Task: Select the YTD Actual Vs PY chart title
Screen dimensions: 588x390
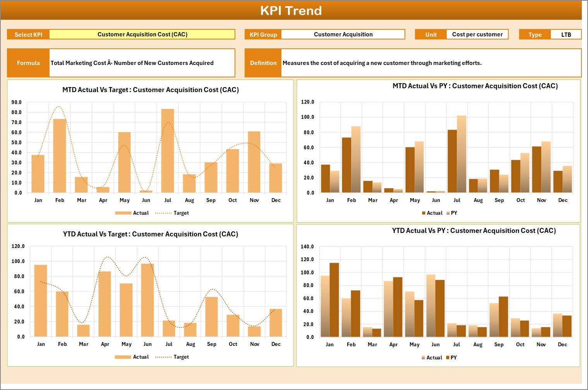Action: tap(474, 231)
